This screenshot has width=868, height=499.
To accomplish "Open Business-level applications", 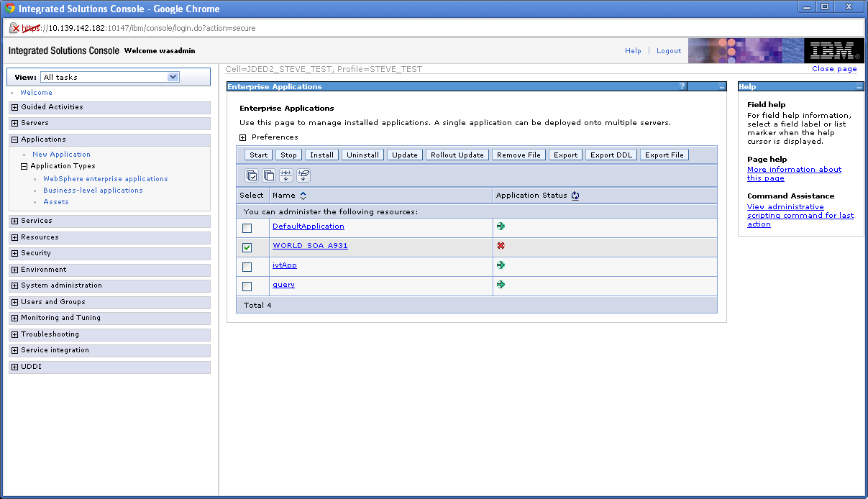I will (93, 191).
